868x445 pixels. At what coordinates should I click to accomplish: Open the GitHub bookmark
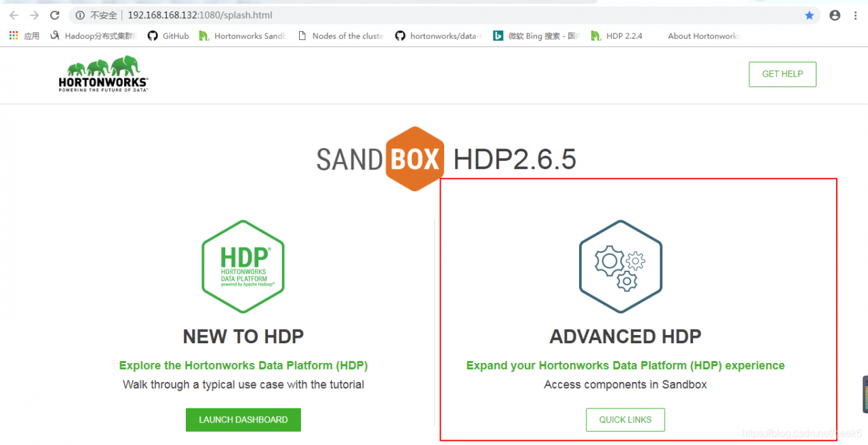pos(168,36)
